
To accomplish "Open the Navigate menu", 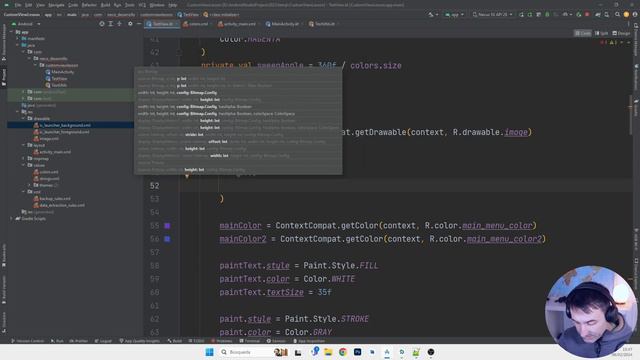I will point(56,5).
